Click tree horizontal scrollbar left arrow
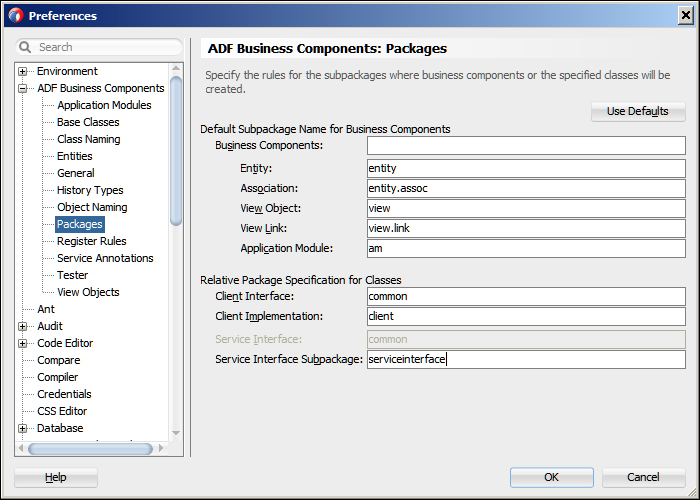Viewport: 700px width, 500px height. click(21, 448)
